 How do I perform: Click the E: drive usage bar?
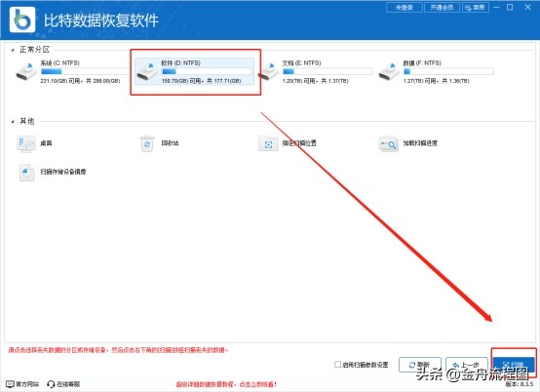[x=328, y=71]
